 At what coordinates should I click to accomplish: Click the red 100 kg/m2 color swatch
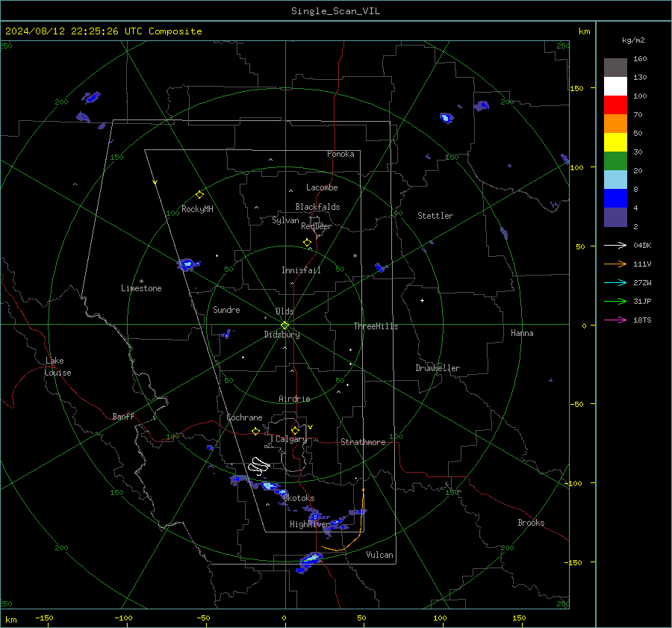click(615, 105)
